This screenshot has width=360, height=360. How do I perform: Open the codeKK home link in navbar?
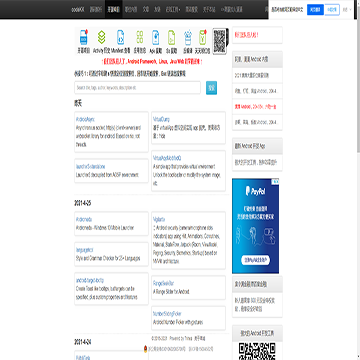(x=78, y=10)
